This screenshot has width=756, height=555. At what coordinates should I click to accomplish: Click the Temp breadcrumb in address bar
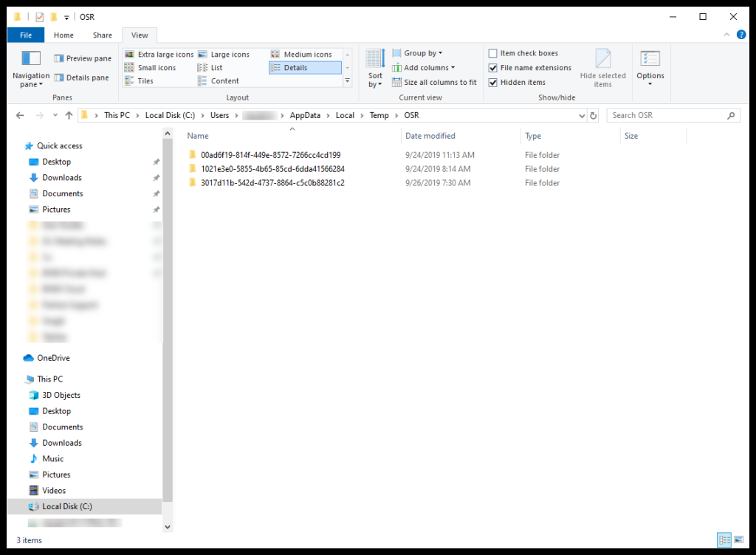[379, 115]
